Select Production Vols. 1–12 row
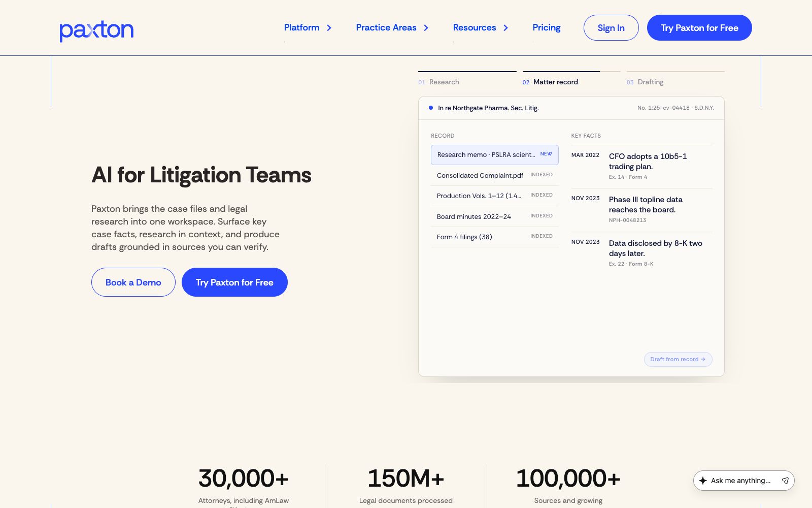 (495, 196)
